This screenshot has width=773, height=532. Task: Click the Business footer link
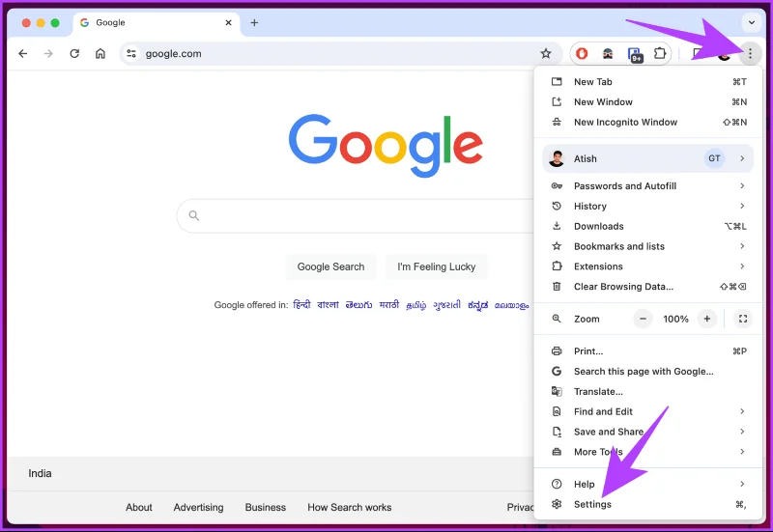[x=265, y=507]
